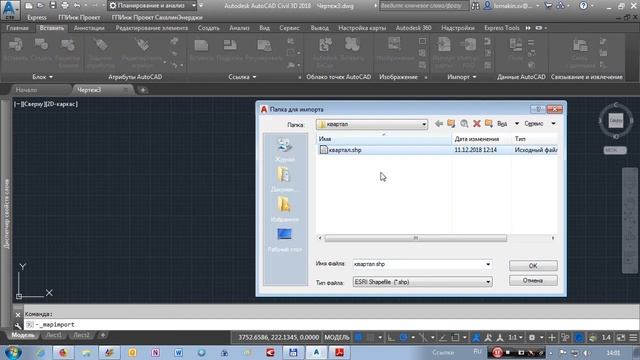The height and width of the screenshot is (360, 640).
Task: Switch to the Лист1 layout tab
Action: tap(53, 335)
